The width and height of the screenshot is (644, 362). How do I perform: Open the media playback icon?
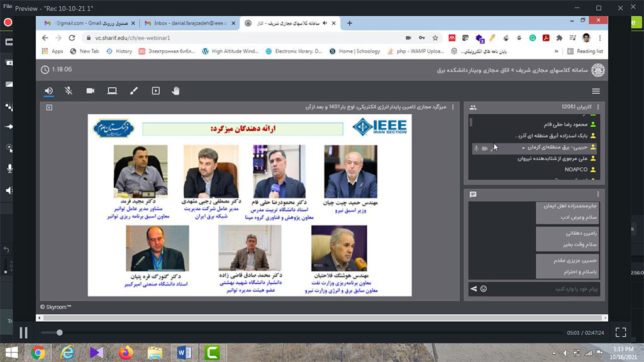coord(155,90)
